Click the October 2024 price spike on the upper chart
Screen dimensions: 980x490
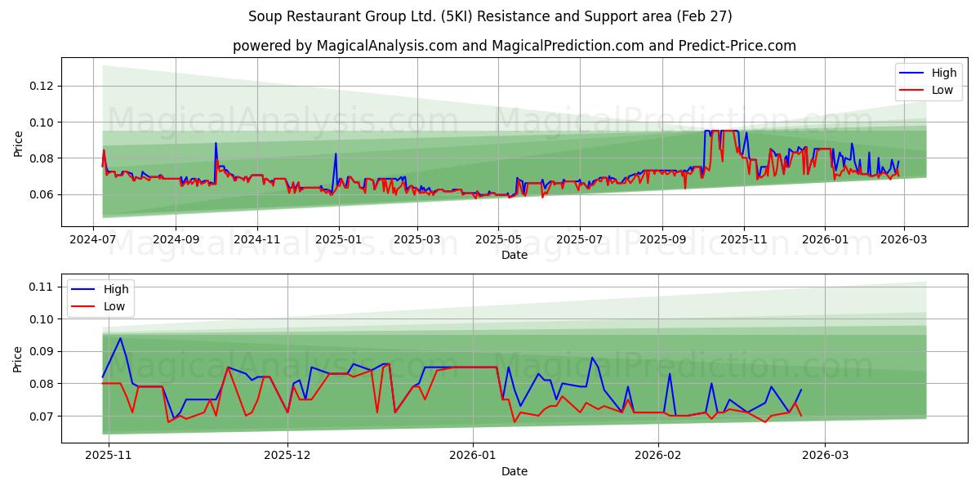pyautogui.click(x=216, y=144)
